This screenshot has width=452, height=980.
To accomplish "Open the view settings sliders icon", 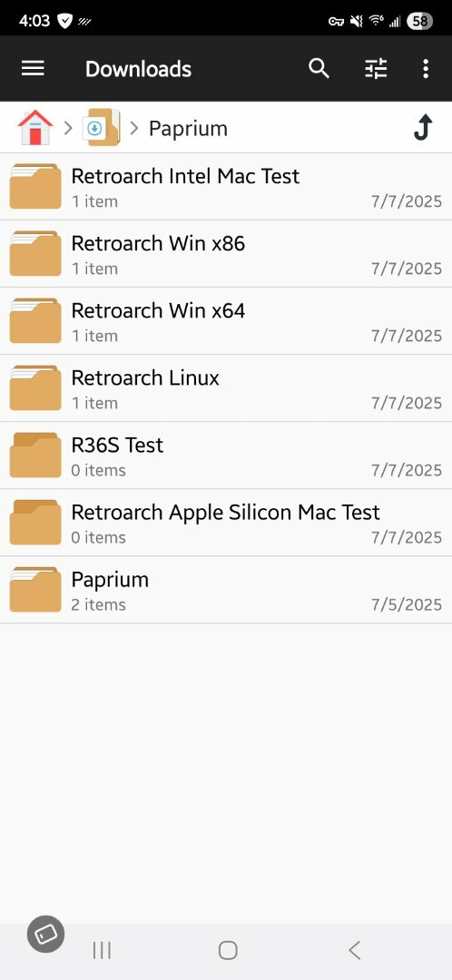I will click(376, 68).
